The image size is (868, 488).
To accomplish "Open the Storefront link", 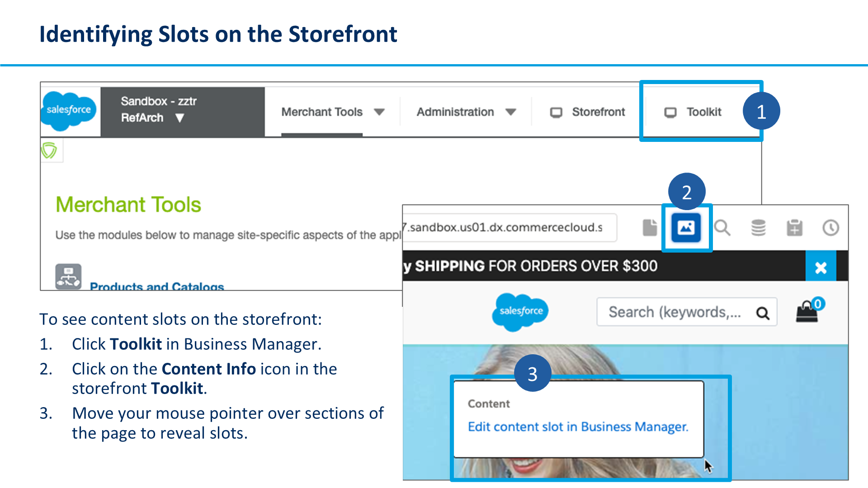I will 587,112.
